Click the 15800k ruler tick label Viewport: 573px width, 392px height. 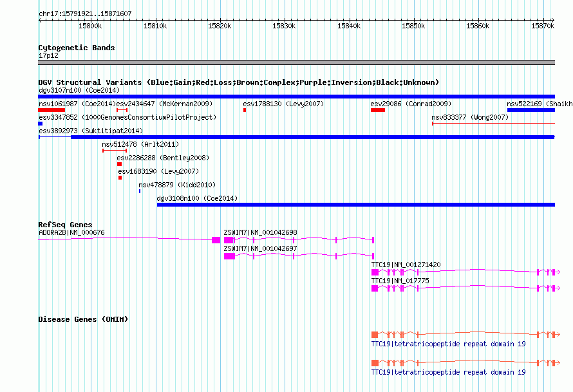(90, 26)
